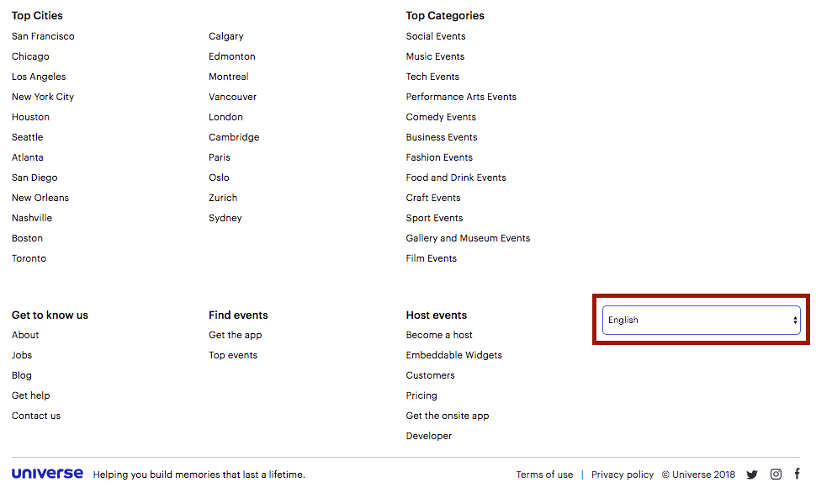This screenshot has width=816, height=504.
Task: Select Seattle in Top Cities
Action: click(28, 137)
